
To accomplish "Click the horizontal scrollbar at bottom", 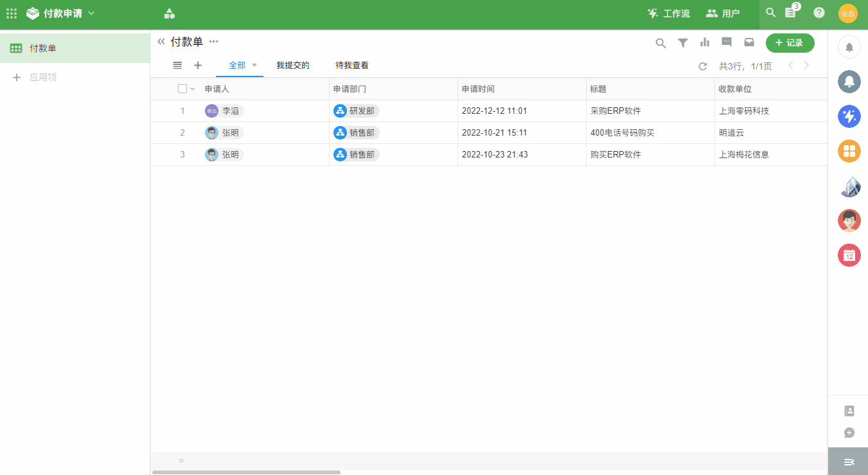I will [246, 472].
